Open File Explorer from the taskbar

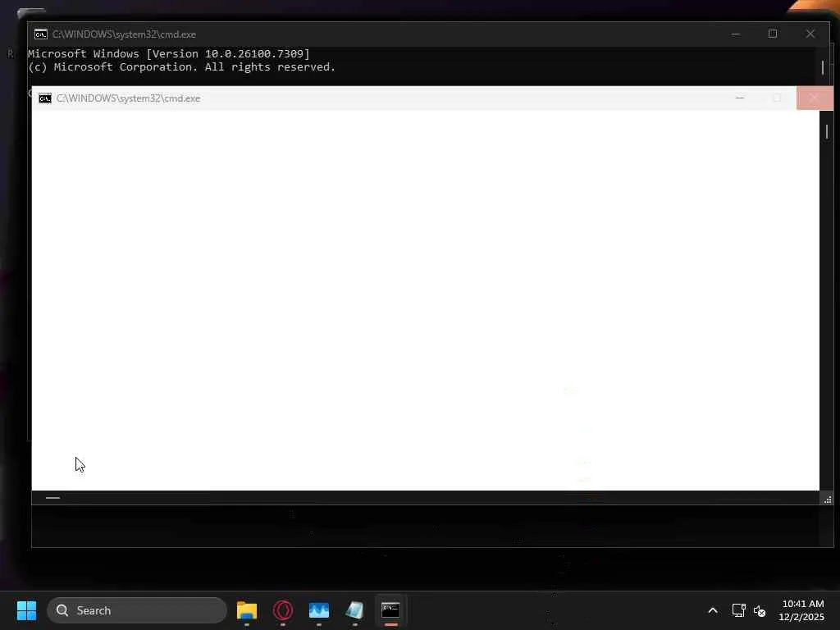click(247, 610)
